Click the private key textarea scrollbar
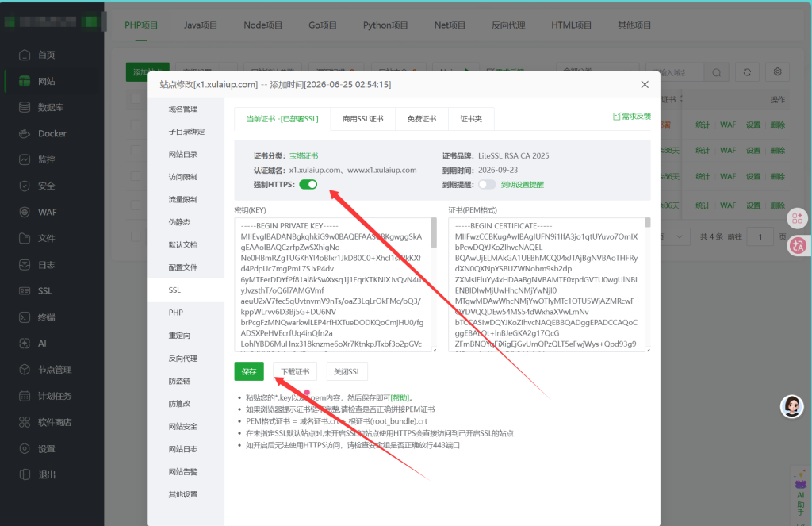This screenshot has width=812, height=526. (x=434, y=232)
